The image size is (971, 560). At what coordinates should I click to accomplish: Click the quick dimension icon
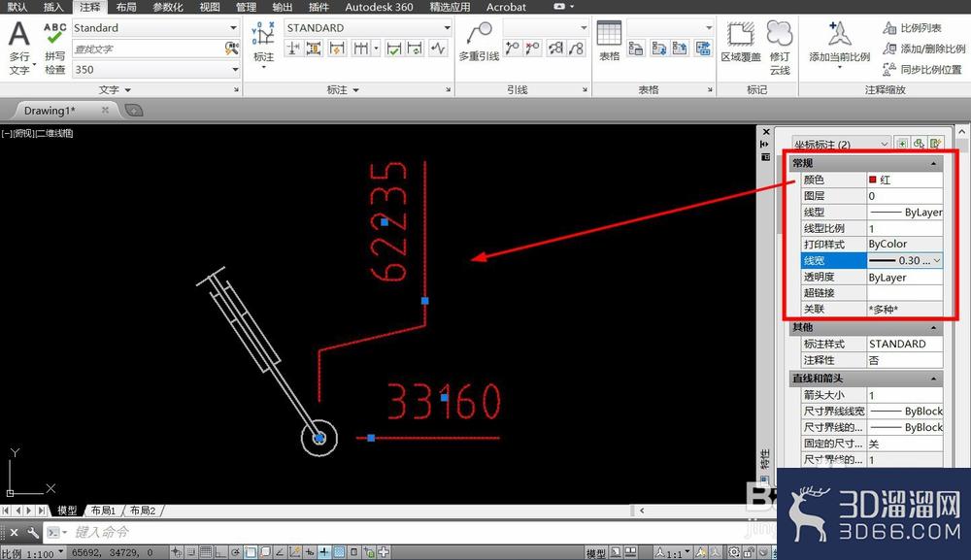(337, 49)
